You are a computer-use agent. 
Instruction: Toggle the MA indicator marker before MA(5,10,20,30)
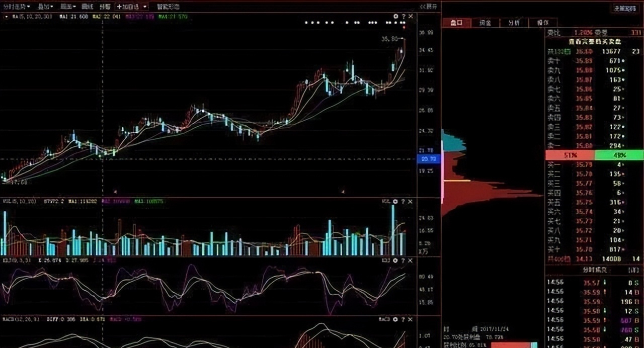pos(6,17)
